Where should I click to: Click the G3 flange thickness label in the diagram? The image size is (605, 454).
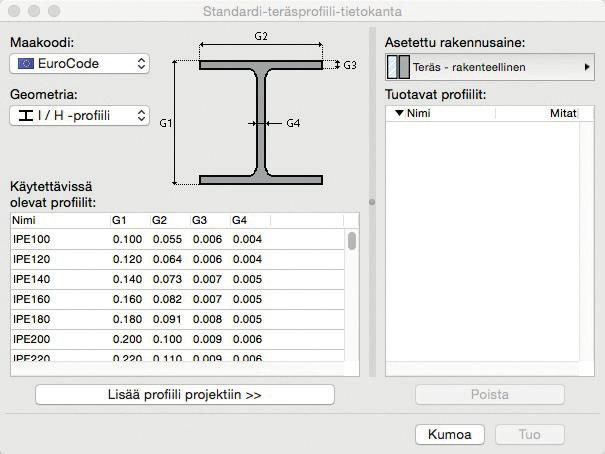350,65
